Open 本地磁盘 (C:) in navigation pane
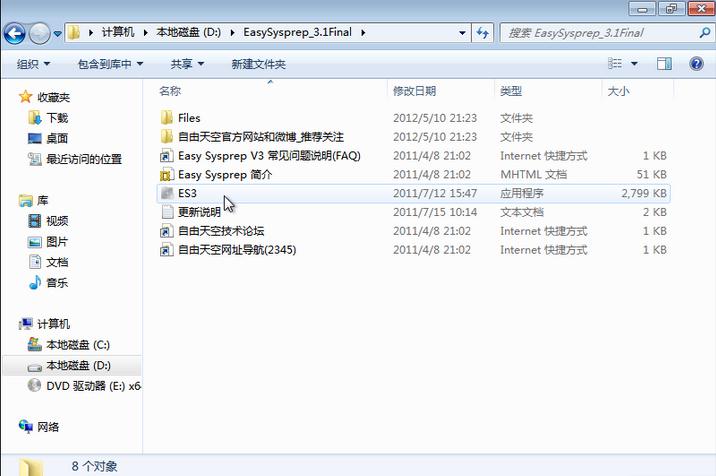This screenshot has height=476, width=716. pos(78,345)
